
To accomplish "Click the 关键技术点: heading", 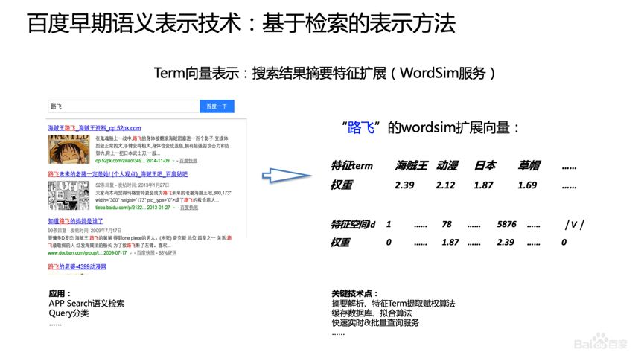I will pos(354,293).
